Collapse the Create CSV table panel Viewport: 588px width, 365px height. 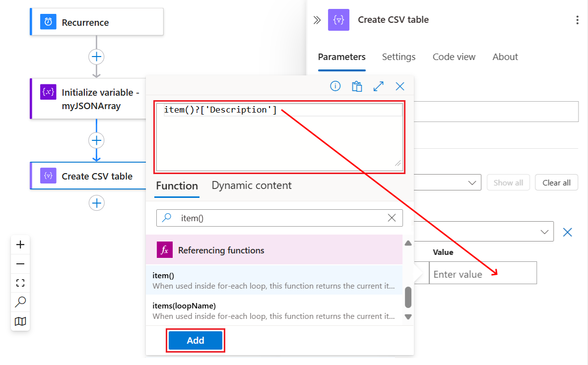[x=317, y=20]
